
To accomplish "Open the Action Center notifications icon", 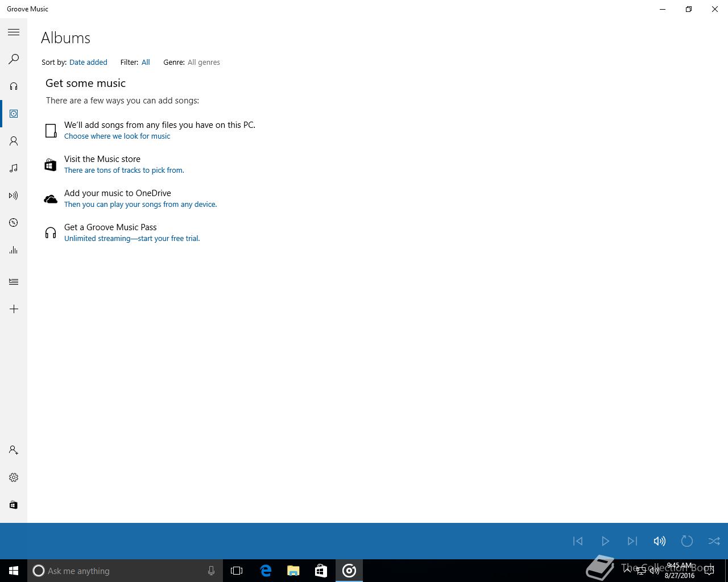I will pos(709,571).
